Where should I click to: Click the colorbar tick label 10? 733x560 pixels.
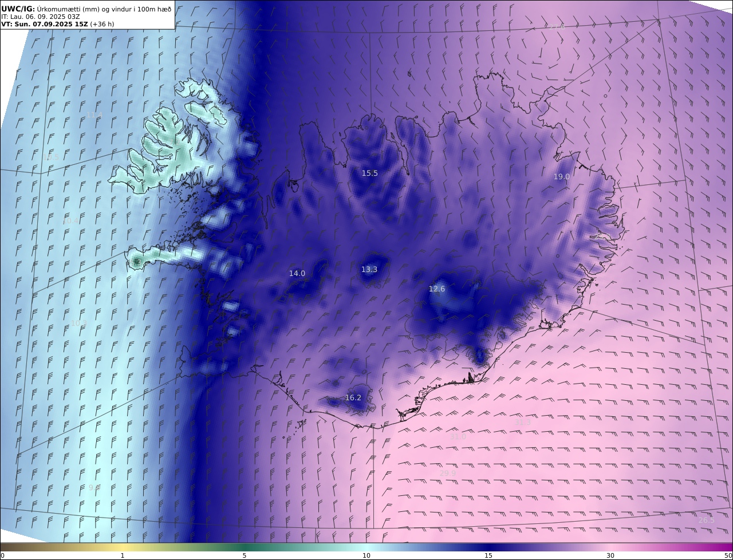(x=366, y=555)
